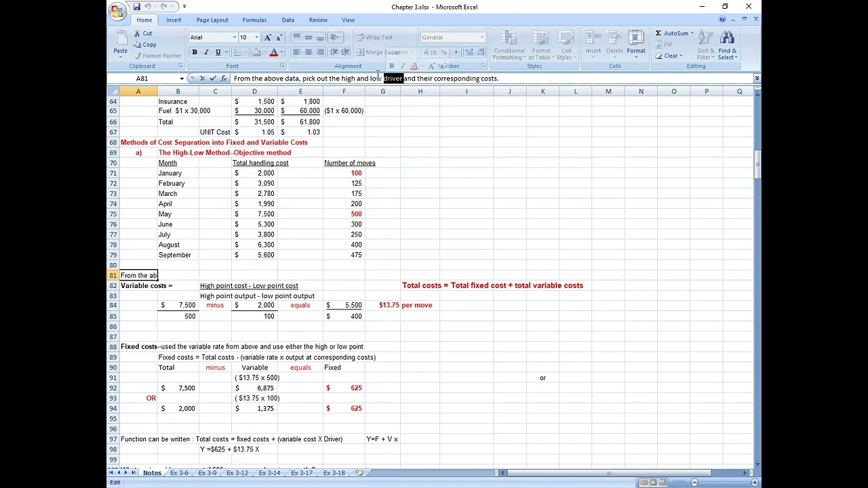Open the Ex 3-12 sheet tab
Screen dimensions: 868x488
(x=237, y=473)
